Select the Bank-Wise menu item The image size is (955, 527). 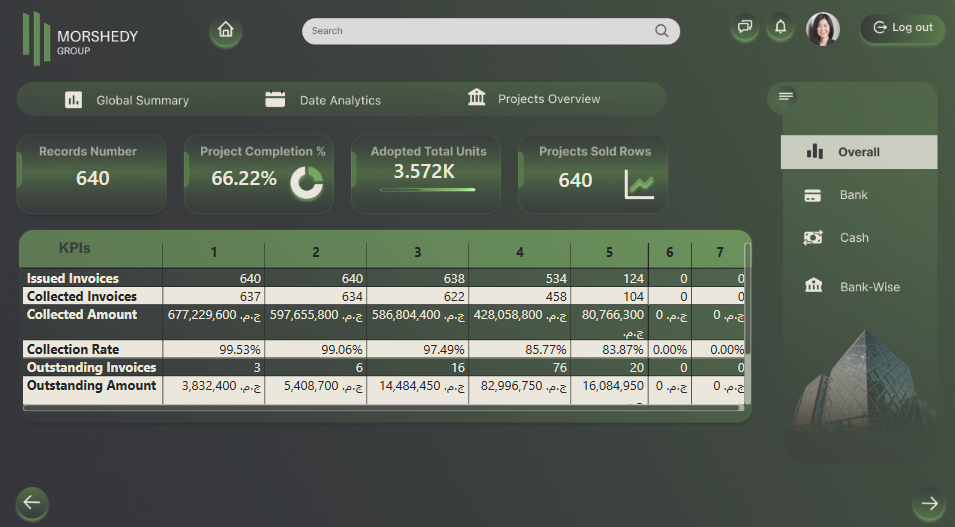point(859,286)
